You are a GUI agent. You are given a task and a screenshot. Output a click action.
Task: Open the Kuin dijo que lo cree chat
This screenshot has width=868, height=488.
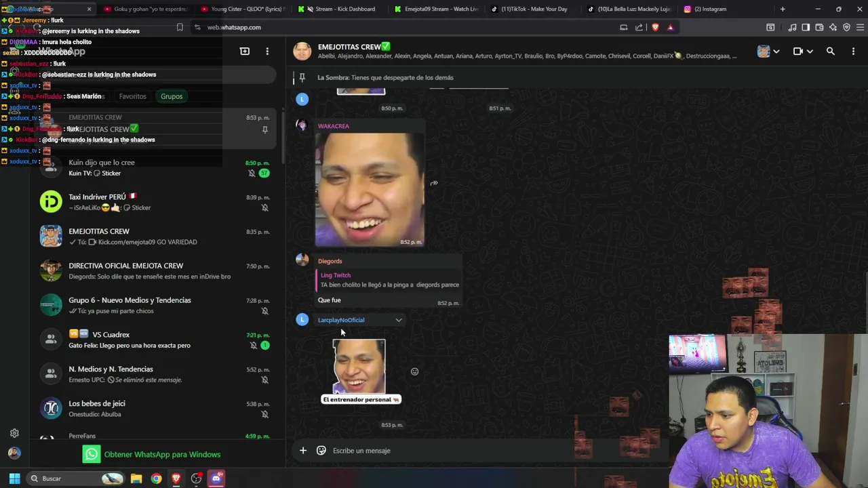pos(156,168)
